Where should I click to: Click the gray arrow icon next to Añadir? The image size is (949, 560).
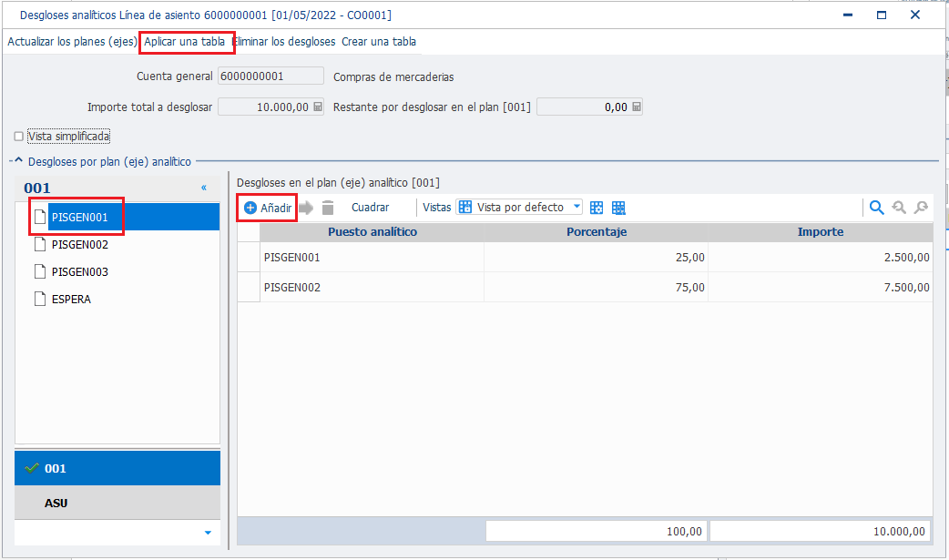coord(306,208)
